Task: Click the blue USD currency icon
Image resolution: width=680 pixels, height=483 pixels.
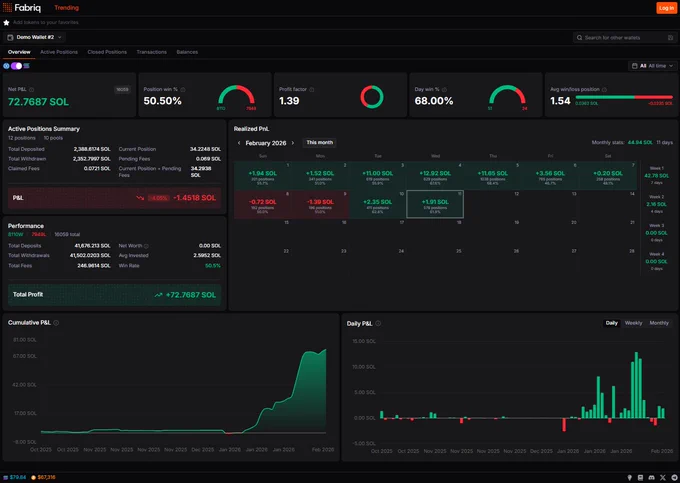Action: coord(6,66)
